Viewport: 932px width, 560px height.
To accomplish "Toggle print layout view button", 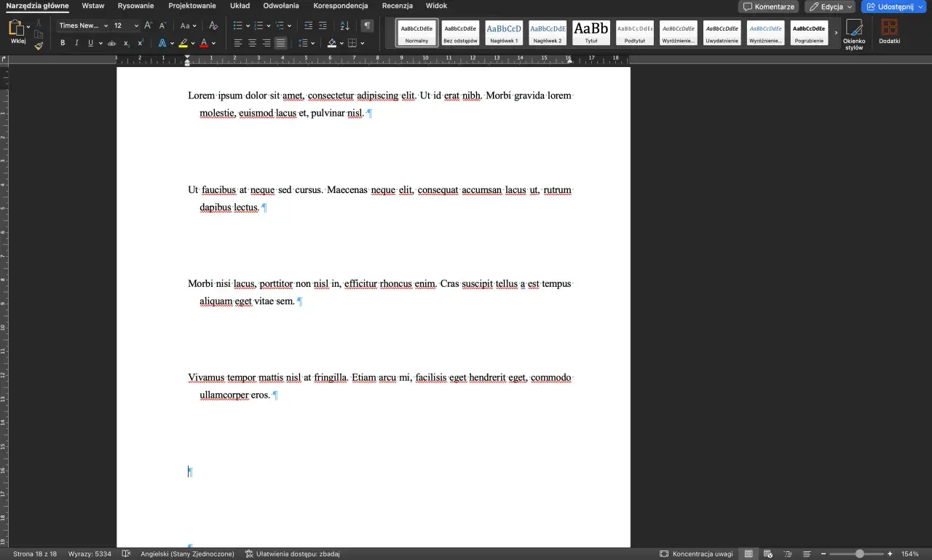I will click(x=749, y=554).
